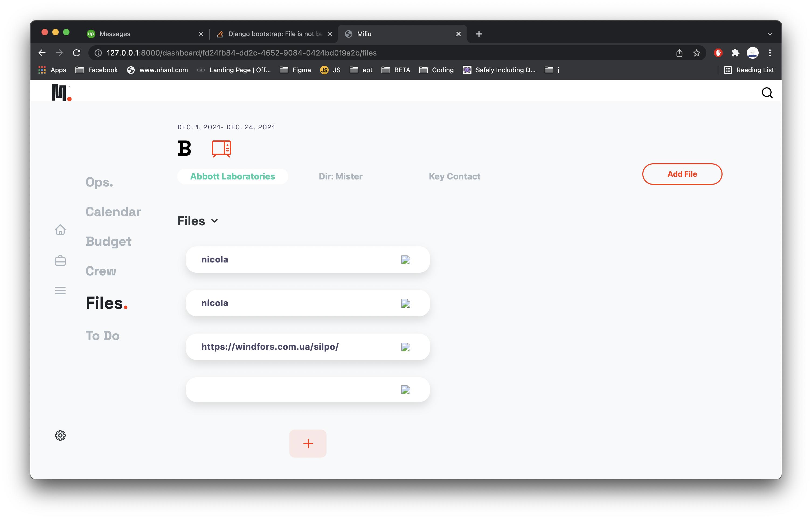Image resolution: width=812 pixels, height=519 pixels.
Task: Open the Calendar section
Action: tap(113, 212)
